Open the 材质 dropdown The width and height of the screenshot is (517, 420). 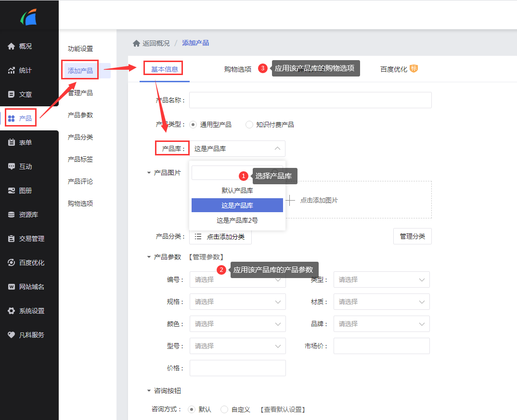pyautogui.click(x=381, y=302)
